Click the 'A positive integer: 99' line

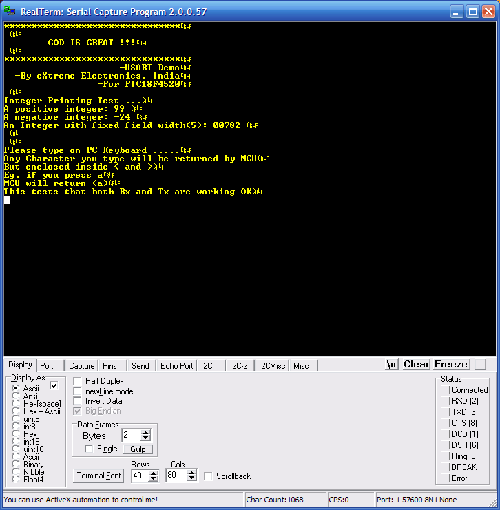73,109
